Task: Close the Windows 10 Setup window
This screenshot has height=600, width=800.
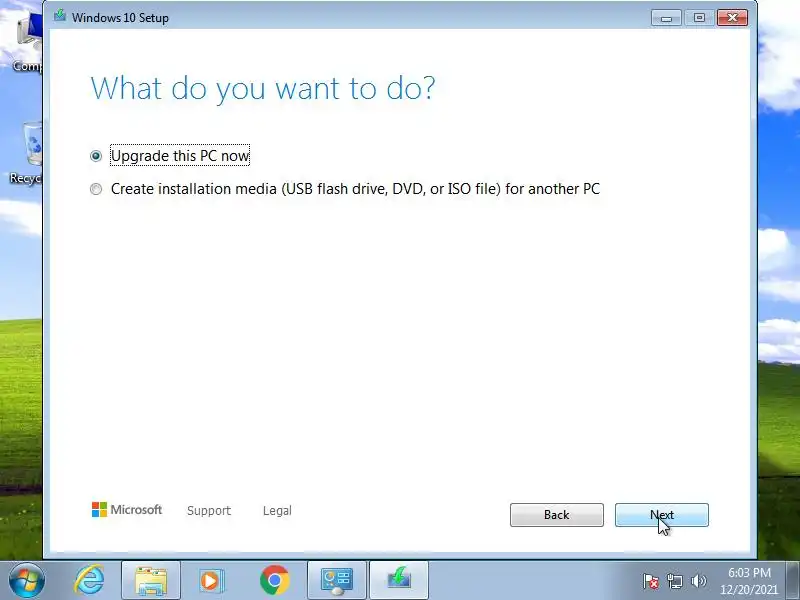Action: tap(732, 18)
